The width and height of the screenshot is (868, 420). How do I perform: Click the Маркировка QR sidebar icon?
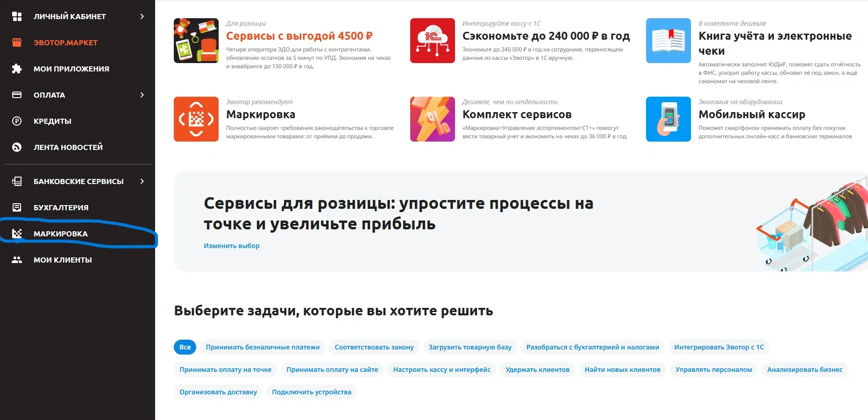click(17, 234)
